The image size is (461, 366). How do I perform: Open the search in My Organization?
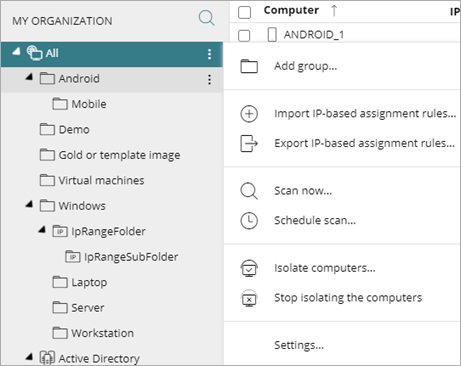point(207,18)
